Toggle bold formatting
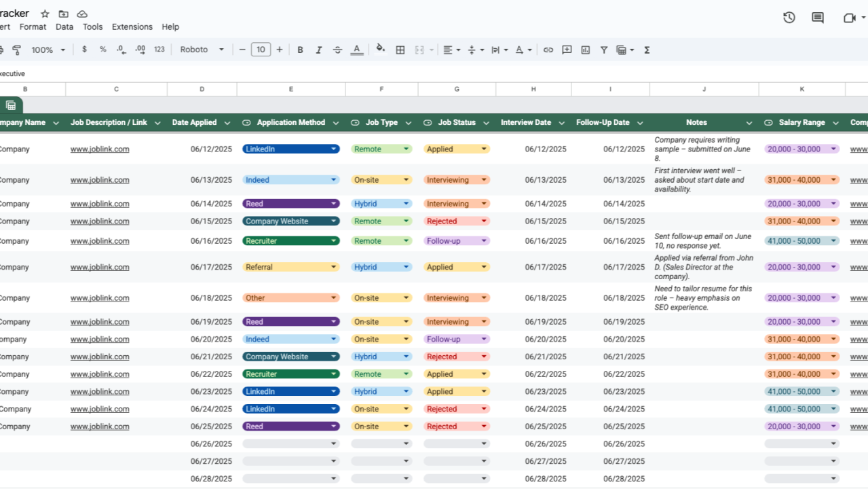Viewport: 868px width, 489px height. (300, 50)
